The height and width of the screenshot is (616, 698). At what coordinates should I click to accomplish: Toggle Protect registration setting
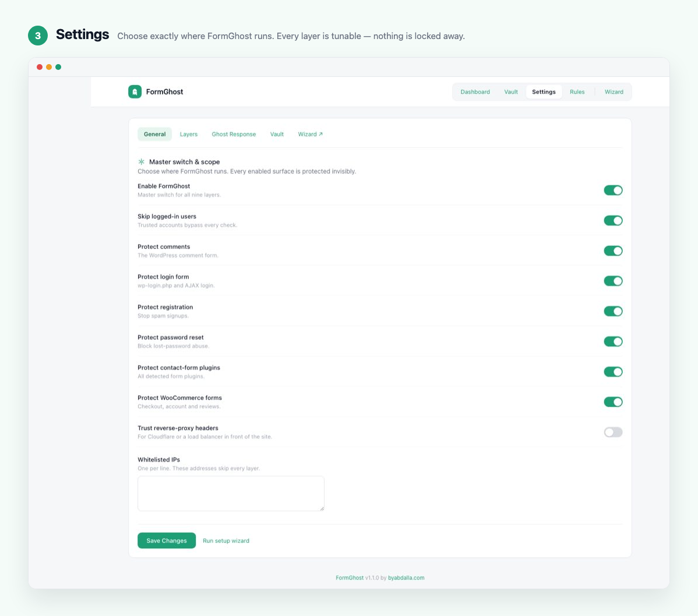[613, 311]
